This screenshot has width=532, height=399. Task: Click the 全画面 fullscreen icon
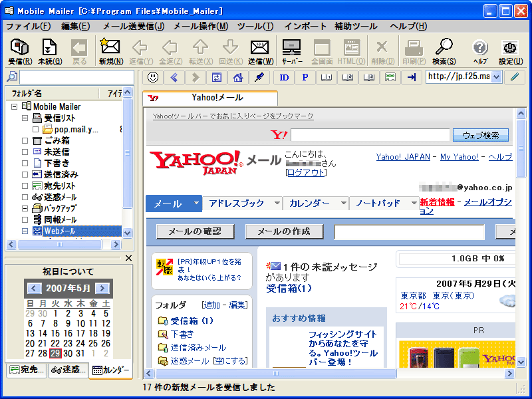[322, 51]
